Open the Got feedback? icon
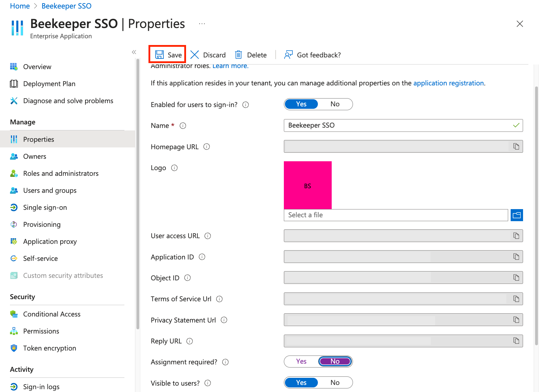 [x=288, y=55]
